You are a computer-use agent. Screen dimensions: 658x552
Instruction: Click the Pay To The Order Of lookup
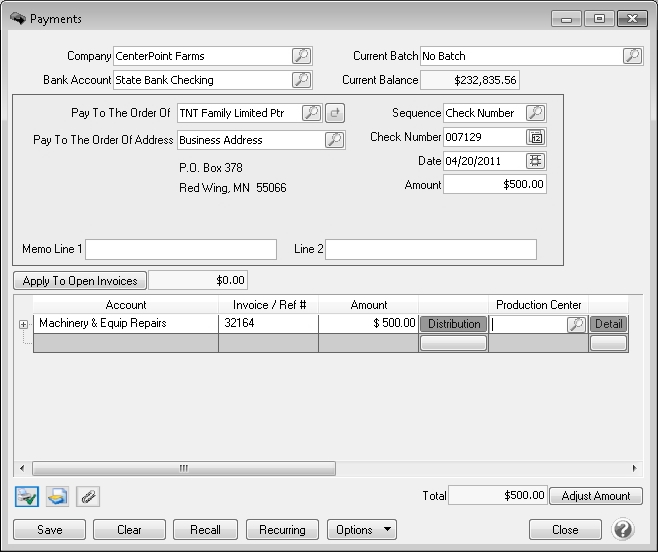(x=311, y=113)
